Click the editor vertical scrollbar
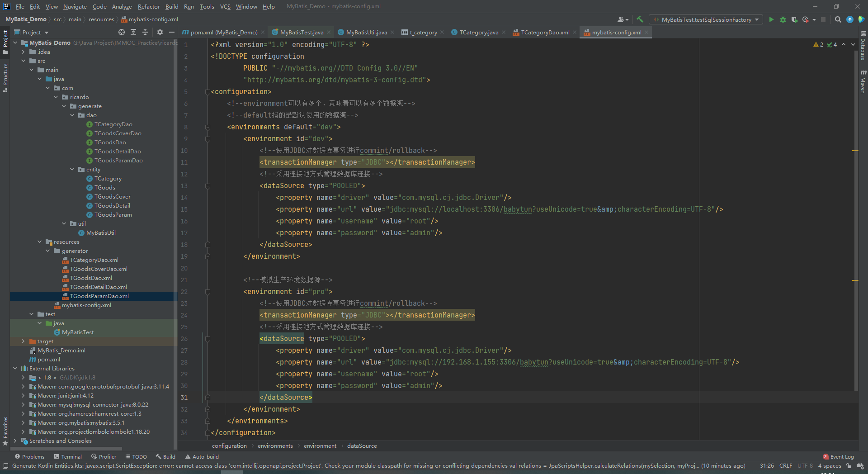868x474 pixels. point(856,220)
